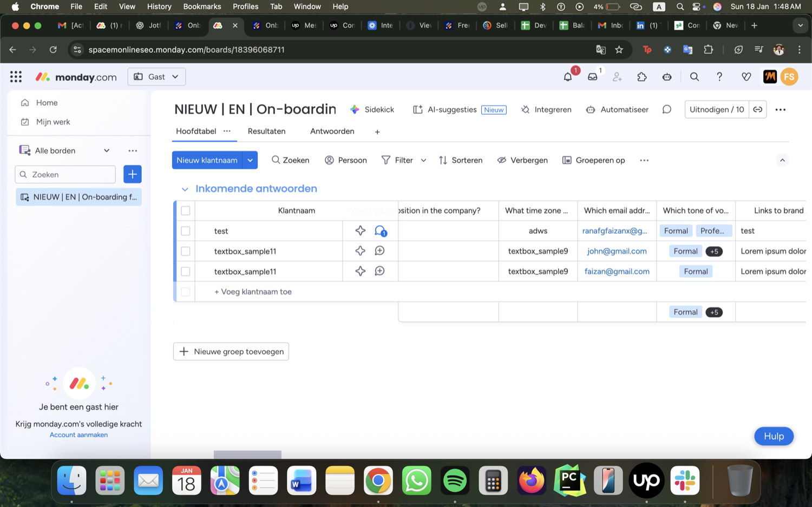This screenshot has height=507, width=812.
Task: Click sidebar Zoeken search field
Action: coord(65,174)
